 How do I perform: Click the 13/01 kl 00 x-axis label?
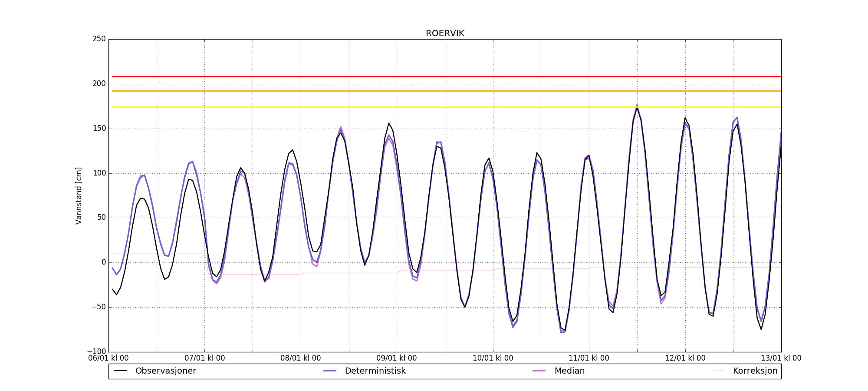pos(781,358)
